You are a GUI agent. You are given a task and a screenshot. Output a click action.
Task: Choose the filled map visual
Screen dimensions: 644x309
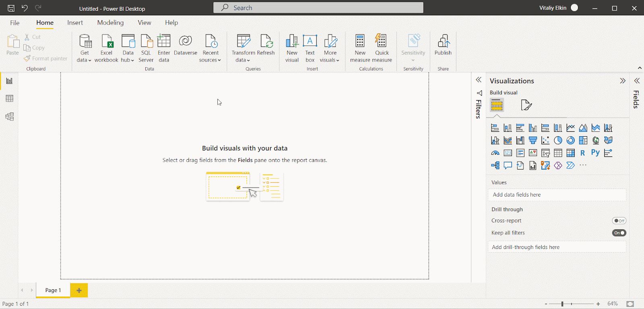[608, 141]
